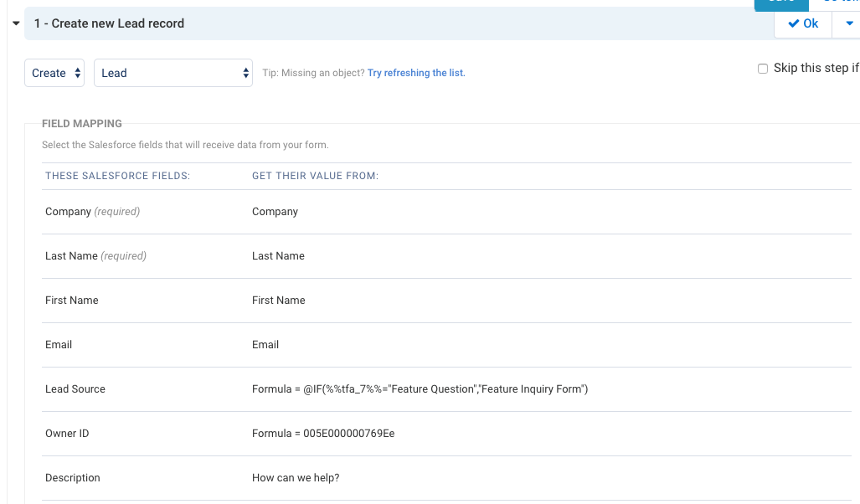860x504 pixels.
Task: Select the Company (required) Salesforce field
Action: (x=93, y=212)
